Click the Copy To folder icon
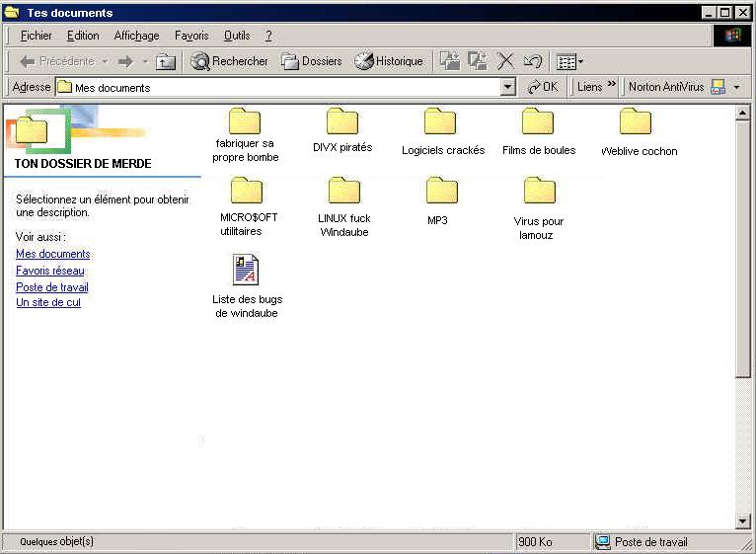The image size is (756, 554). point(478,61)
